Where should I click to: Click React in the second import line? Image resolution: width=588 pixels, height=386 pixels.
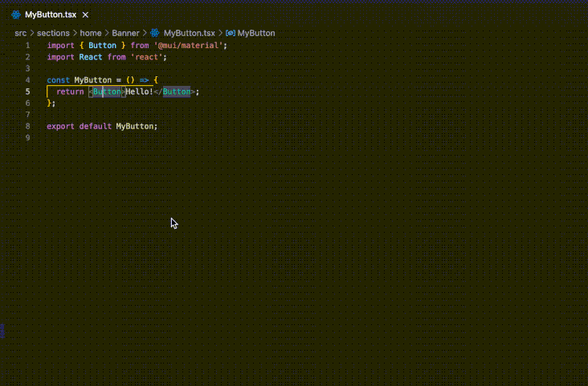point(90,57)
